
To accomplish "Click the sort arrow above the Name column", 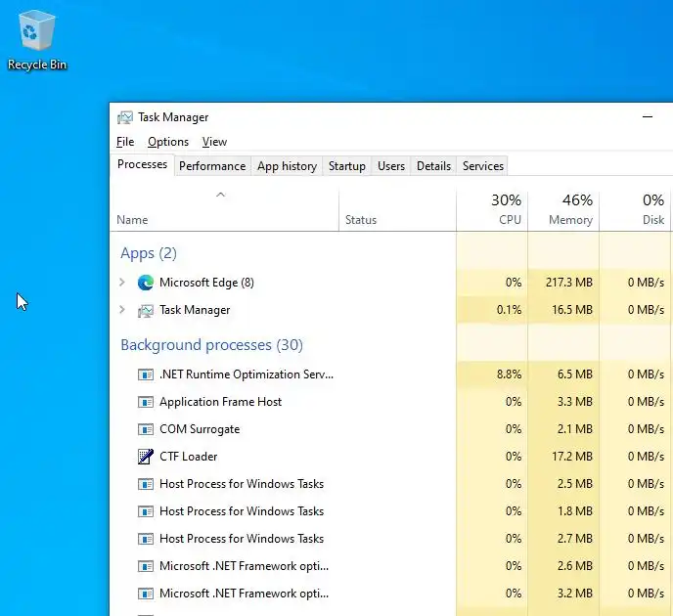I will coord(220,195).
